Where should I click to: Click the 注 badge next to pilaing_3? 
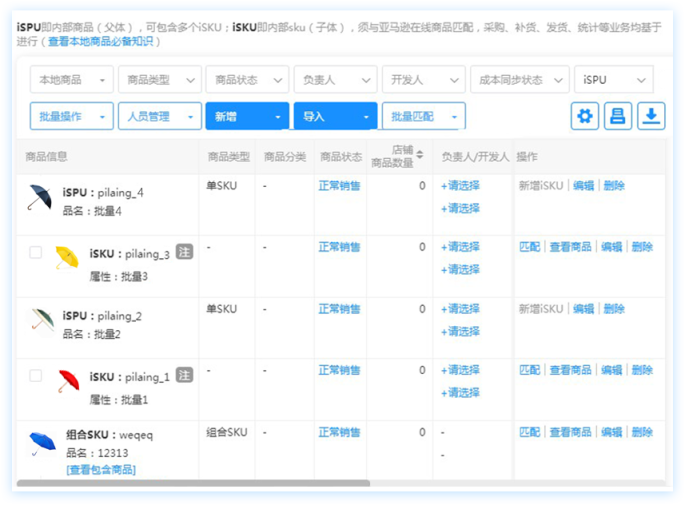pos(184,252)
